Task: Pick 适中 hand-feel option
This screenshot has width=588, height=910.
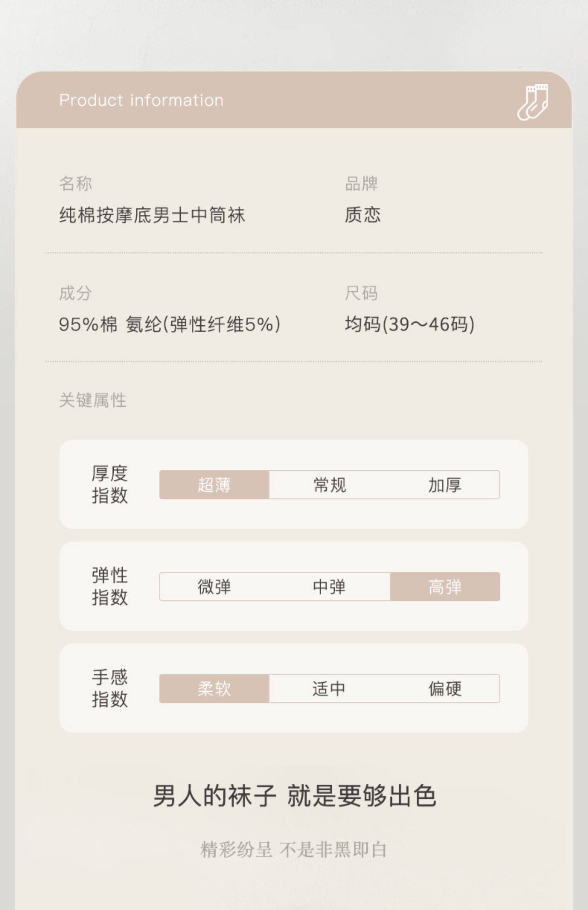Action: pos(329,689)
